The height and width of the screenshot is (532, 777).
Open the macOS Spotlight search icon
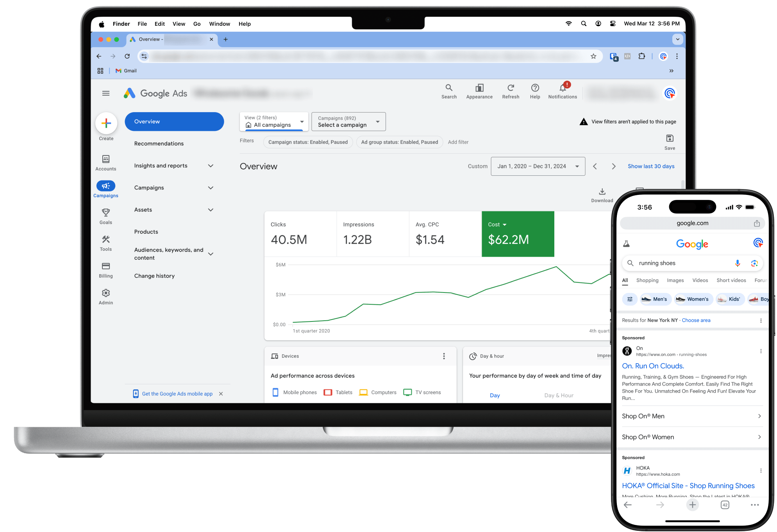(x=584, y=24)
